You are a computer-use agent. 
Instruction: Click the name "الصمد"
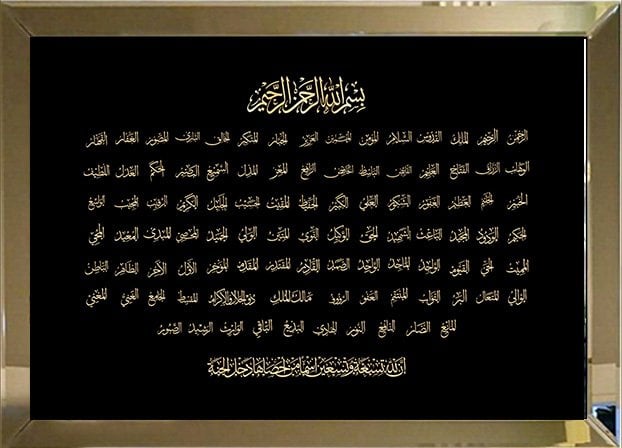(339, 266)
